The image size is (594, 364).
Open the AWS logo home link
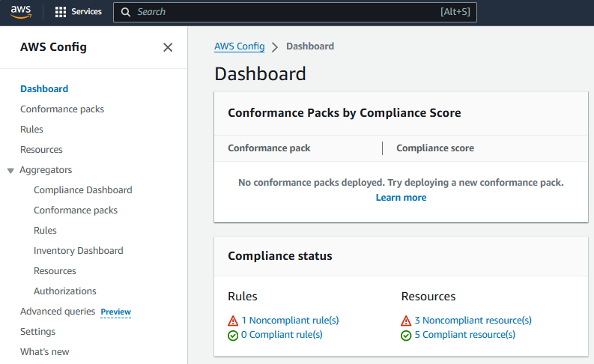tap(21, 12)
